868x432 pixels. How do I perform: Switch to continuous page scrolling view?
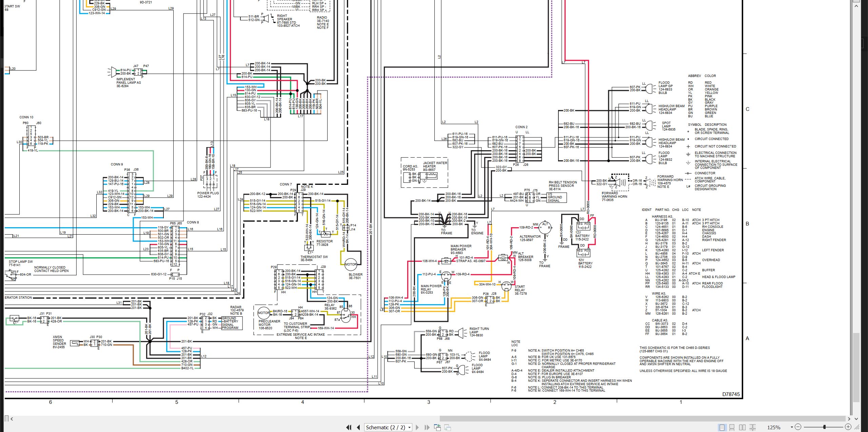tap(732, 427)
